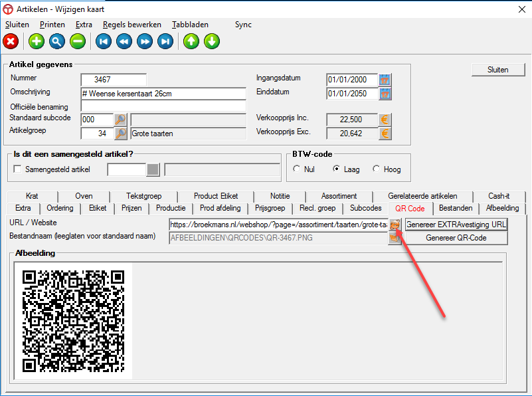The image size is (532, 396).
Task: Switch to the Ordering tab
Action: pyautogui.click(x=60, y=209)
